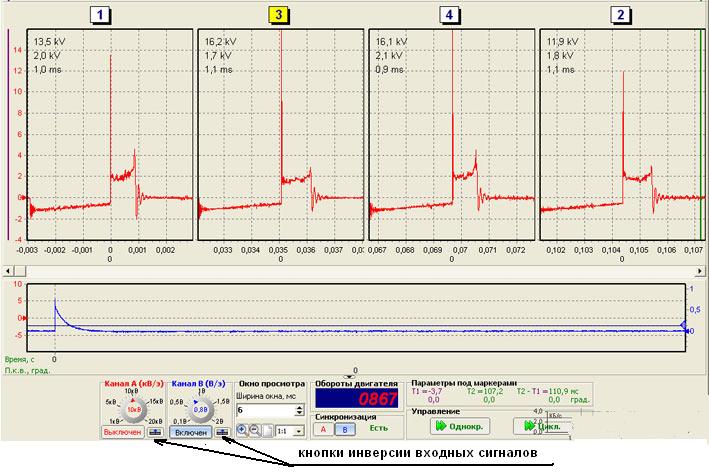Click the Ширина окна, мс label
The image size is (709, 473).
266,396
